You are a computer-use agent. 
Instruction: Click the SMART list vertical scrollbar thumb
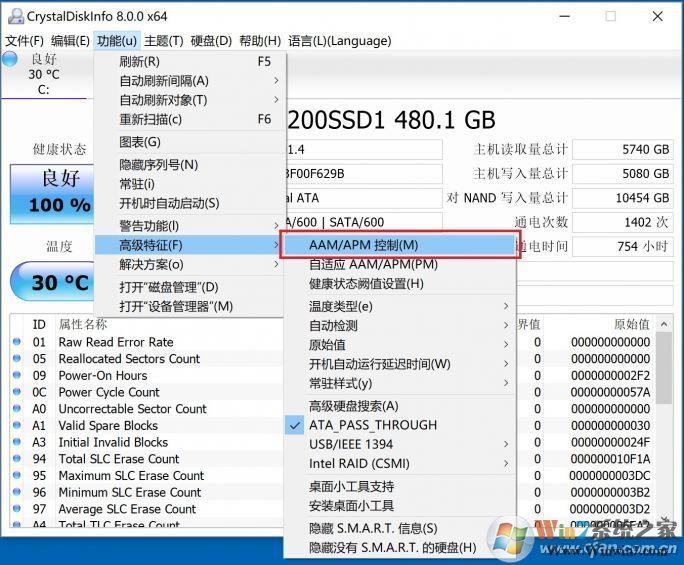click(664, 368)
